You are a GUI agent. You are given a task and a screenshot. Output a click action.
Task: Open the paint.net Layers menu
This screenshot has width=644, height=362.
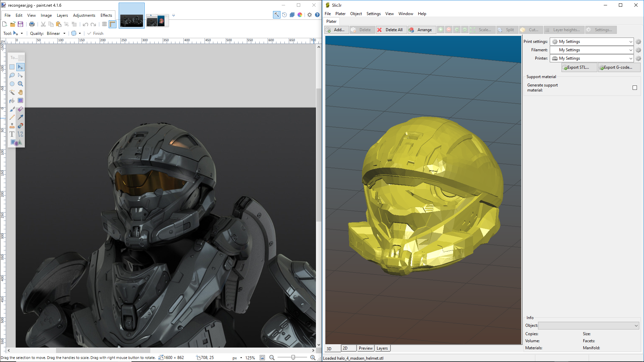62,15
